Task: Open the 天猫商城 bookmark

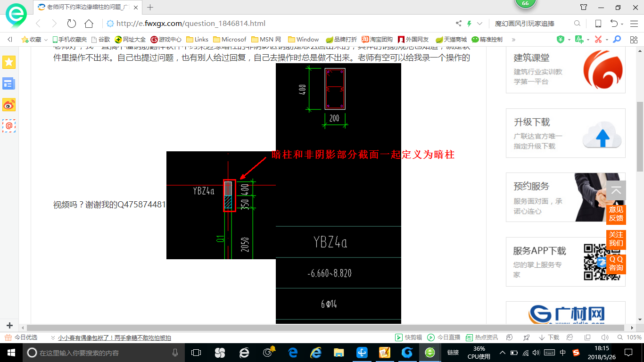Action: click(x=451, y=40)
